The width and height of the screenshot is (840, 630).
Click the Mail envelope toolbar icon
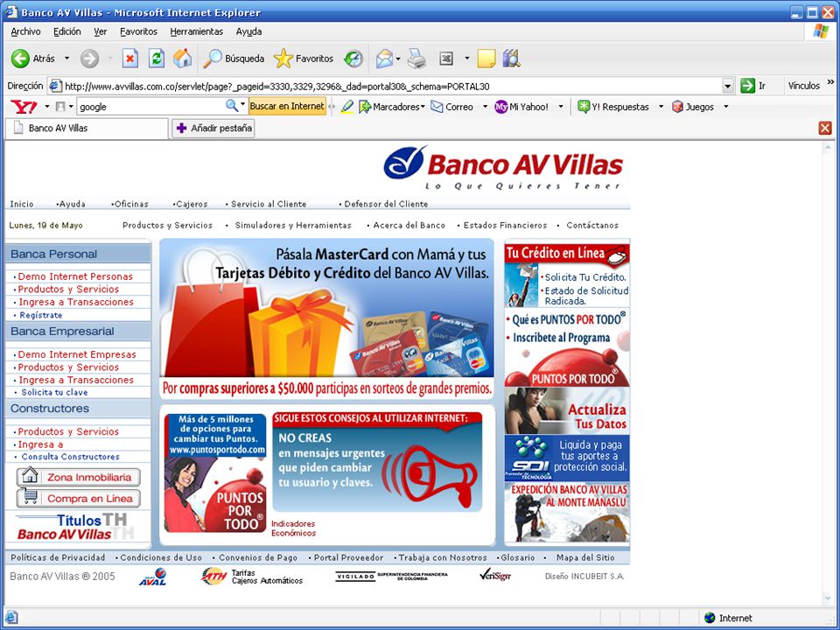pos(384,59)
